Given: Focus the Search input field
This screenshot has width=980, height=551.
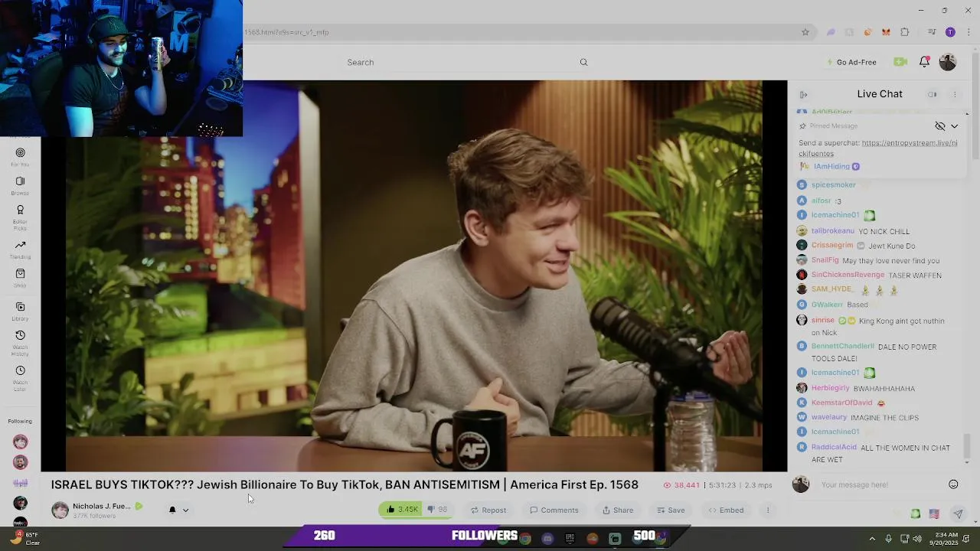Looking at the screenshot, I should point(459,62).
